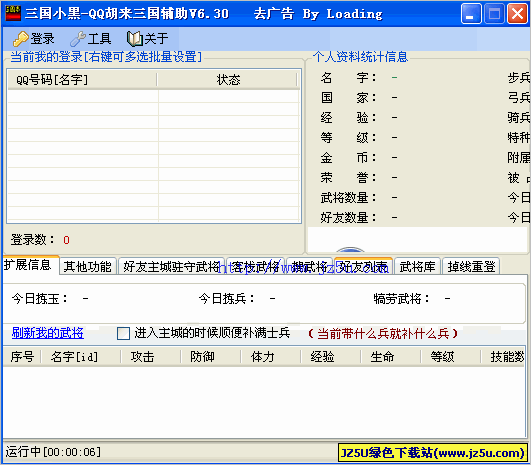Click the app icon in the title bar
Image resolution: width=531 pixels, height=465 pixels.
[x=13, y=13]
